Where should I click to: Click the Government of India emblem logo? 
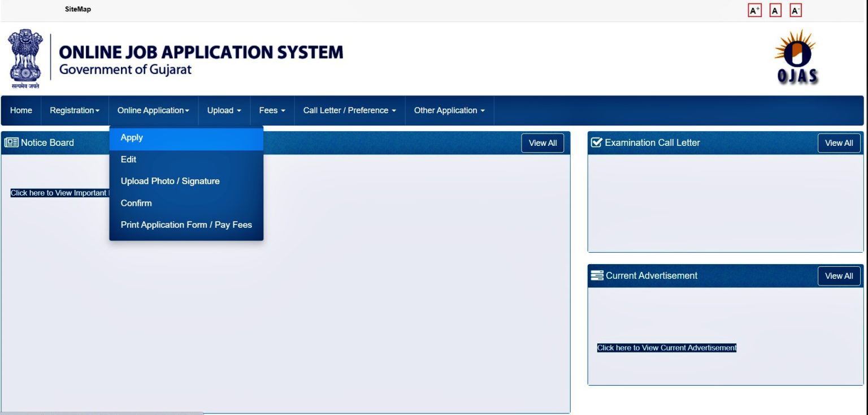[x=25, y=58]
